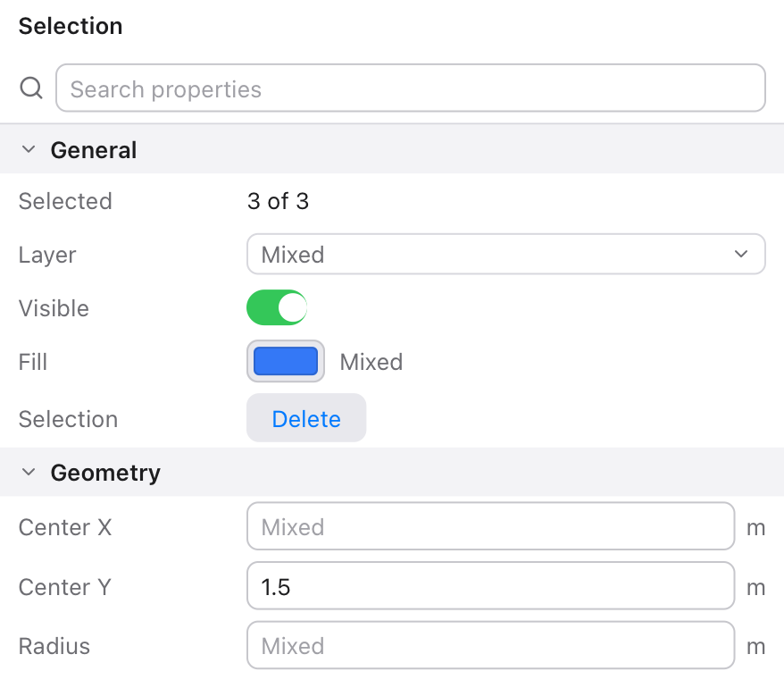Image resolution: width=784 pixels, height=688 pixels.
Task: Click the Selection row label beside Delete
Action: 69,419
